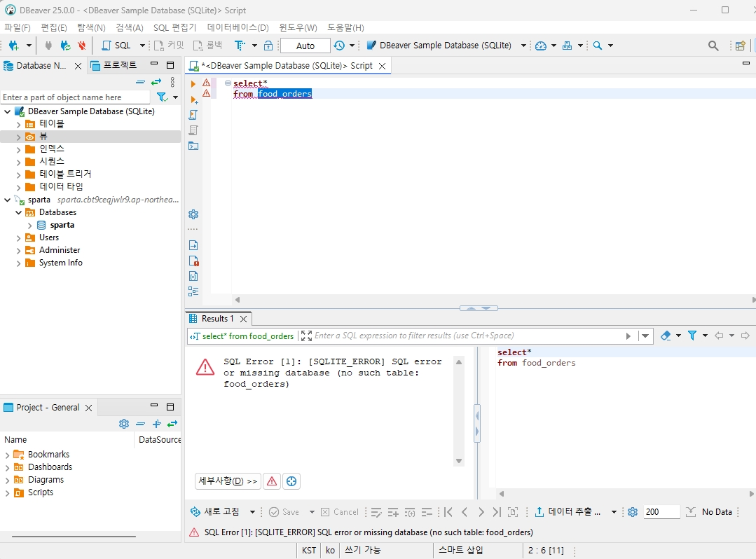Expand the 인덱스 folder
756x559 pixels.
pyautogui.click(x=18, y=149)
